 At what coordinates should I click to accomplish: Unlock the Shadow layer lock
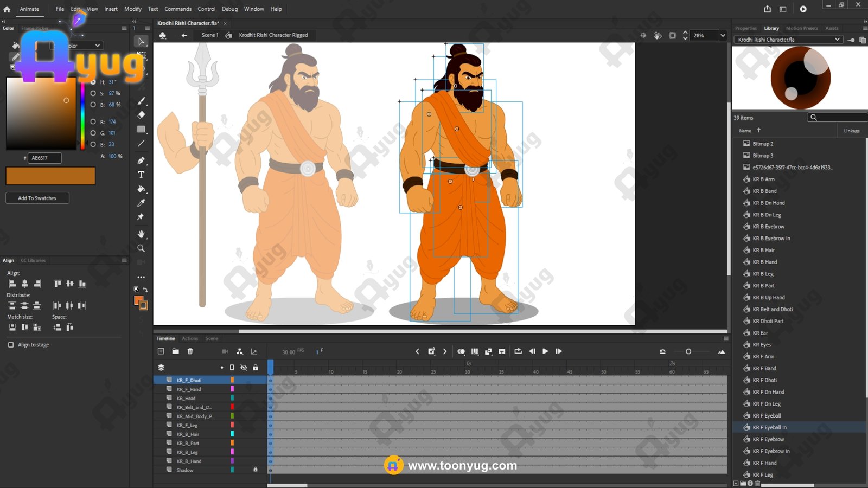[256, 470]
